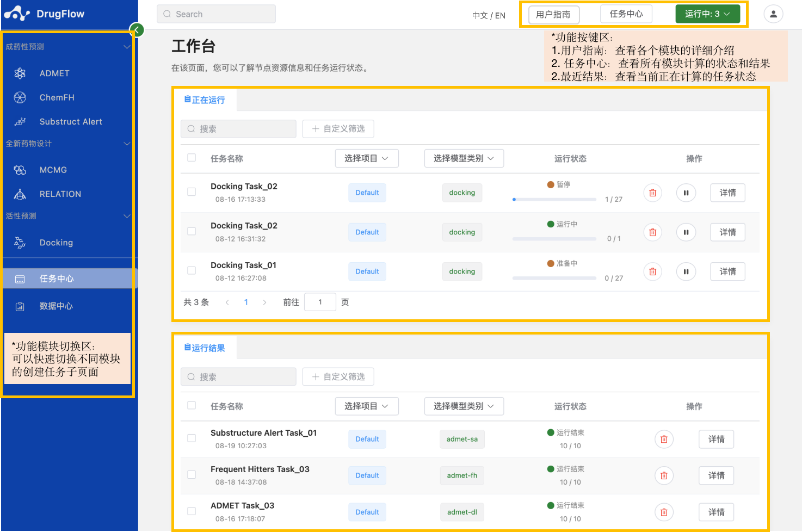Switch to the 运行结果 tab
The width and height of the screenshot is (802, 532).
205,348
